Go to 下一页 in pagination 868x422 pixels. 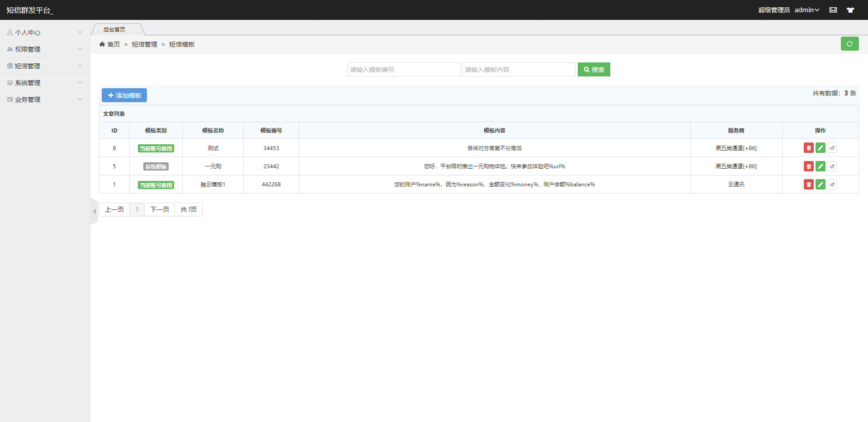(x=160, y=209)
